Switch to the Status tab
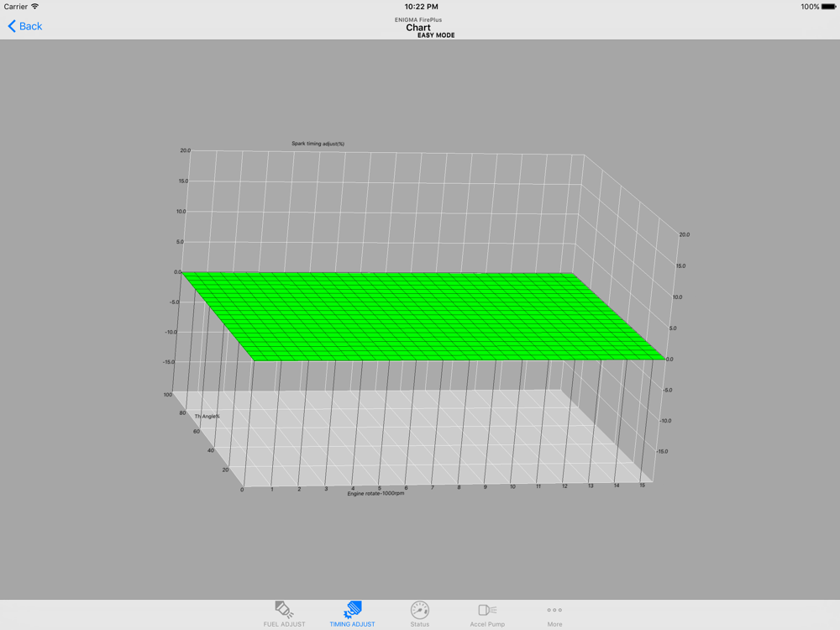The height and width of the screenshot is (630, 840). pyautogui.click(x=419, y=614)
